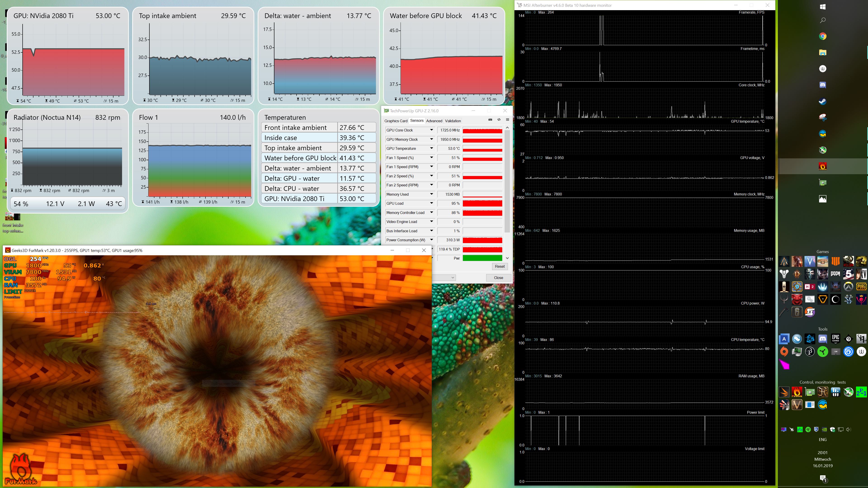Open the GPU-Z hamburger menu icon
Viewport: 868px width, 488px height.
pos(507,120)
